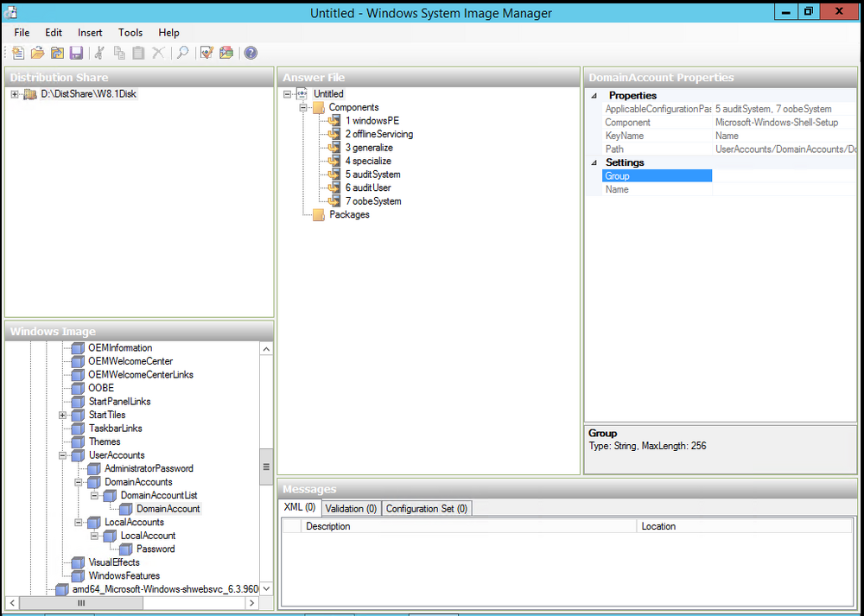Click the Copy toolbar icon

[119, 53]
